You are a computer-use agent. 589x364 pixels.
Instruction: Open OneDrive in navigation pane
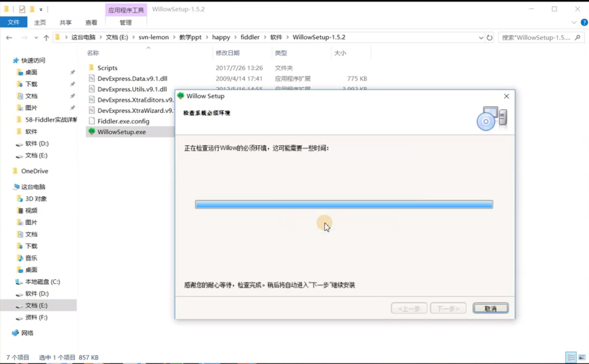(x=34, y=171)
